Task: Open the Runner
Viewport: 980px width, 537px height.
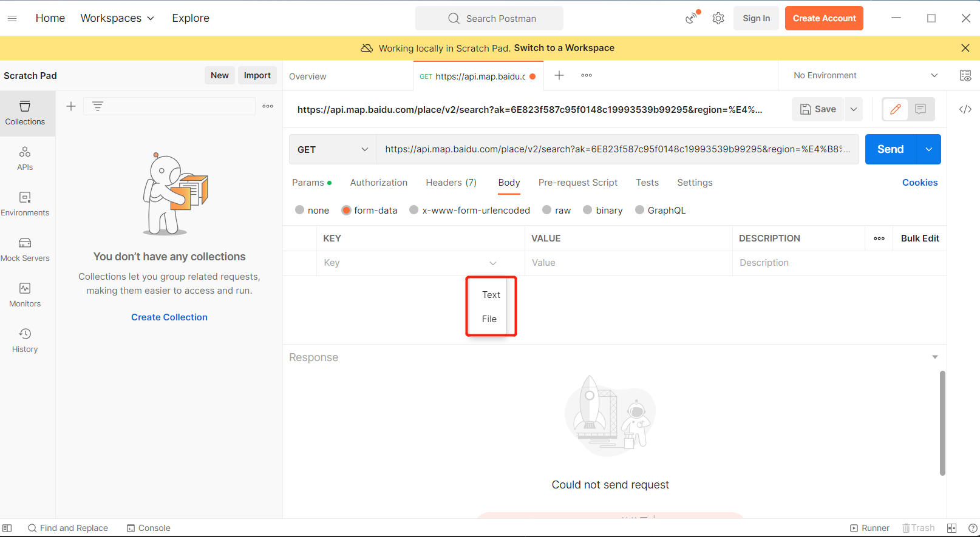Action: pos(869,528)
